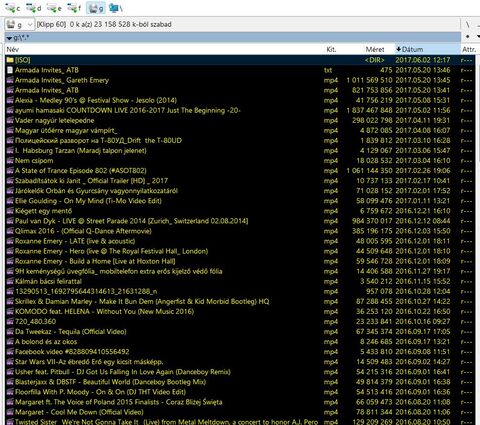
Task: Click video icon of Da Tweekaz - Tequila
Action: [x=10, y=331]
